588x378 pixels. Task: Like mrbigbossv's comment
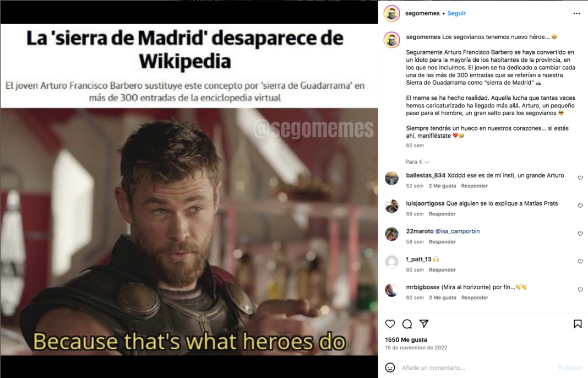[580, 289]
